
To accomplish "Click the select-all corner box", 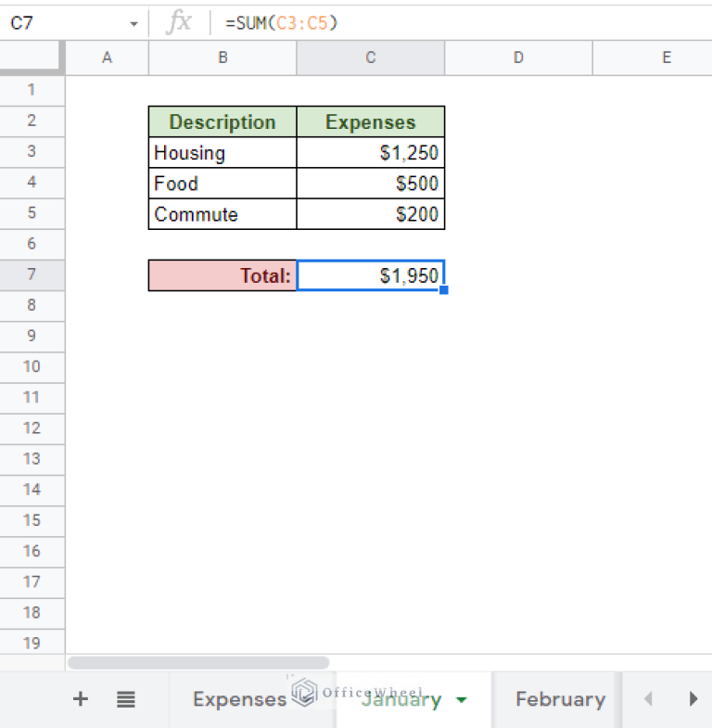I will coord(31,57).
